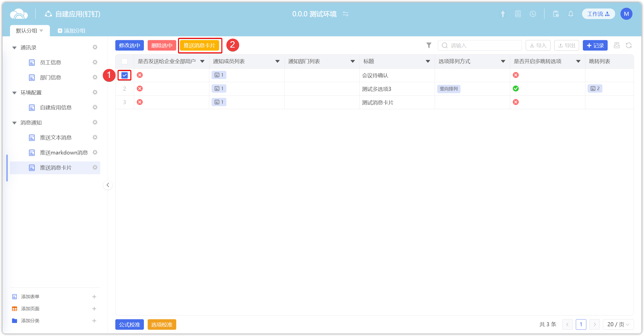Screen dimensions: 644x336
Task: Uncheck the first row checkbox
Action: (x=125, y=75)
